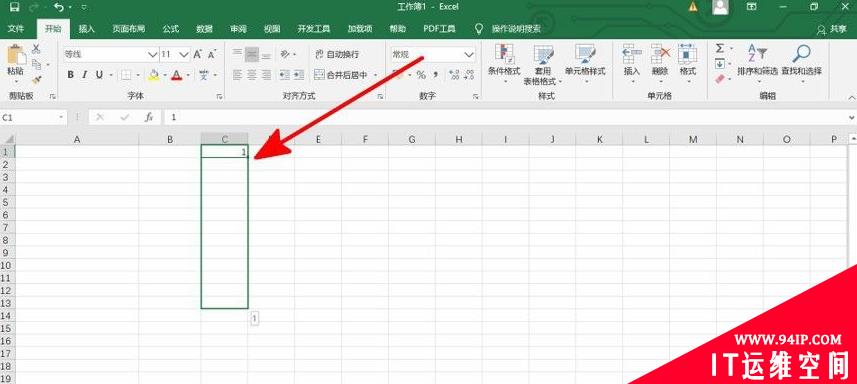Click the Clear eraser icon
857x384 pixels.
(x=720, y=79)
